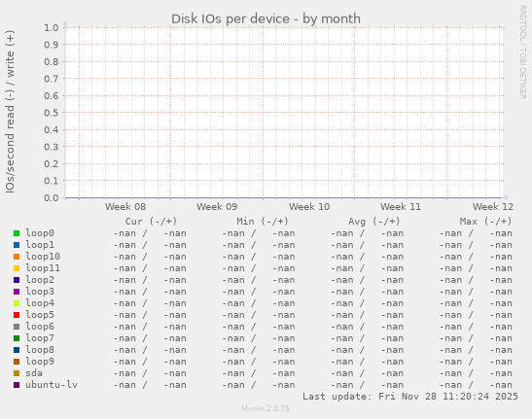Click the Week 11 axis label

[x=401, y=207]
